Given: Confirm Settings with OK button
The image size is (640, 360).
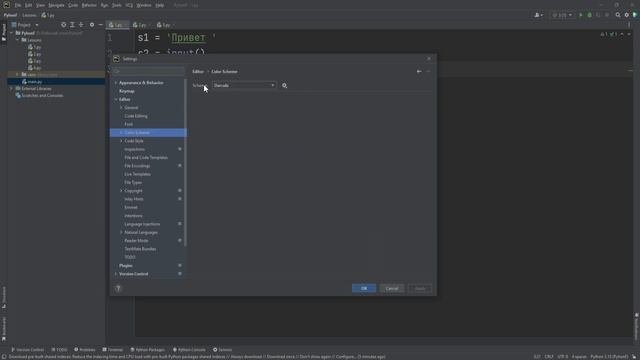Looking at the screenshot, I should click(364, 289).
